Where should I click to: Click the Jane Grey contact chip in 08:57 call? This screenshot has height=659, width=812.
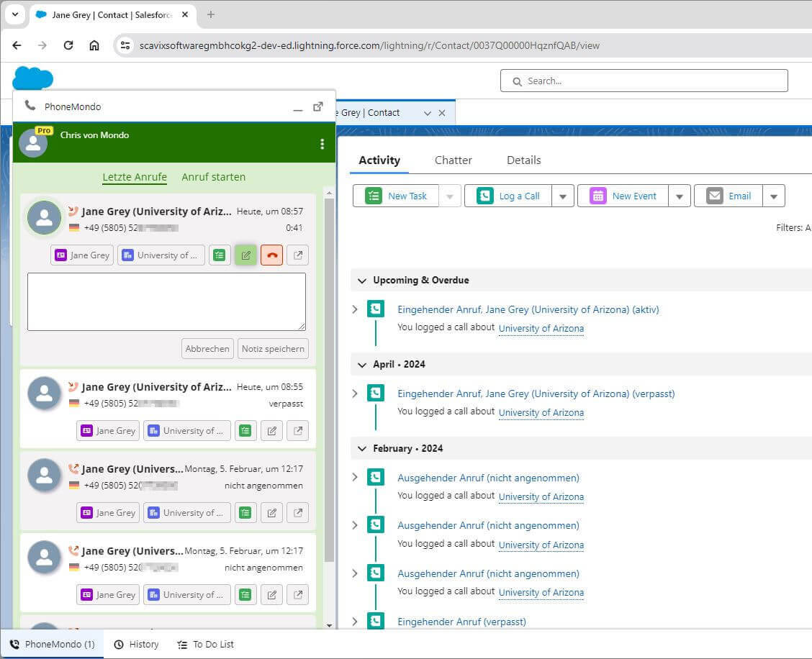coord(82,255)
